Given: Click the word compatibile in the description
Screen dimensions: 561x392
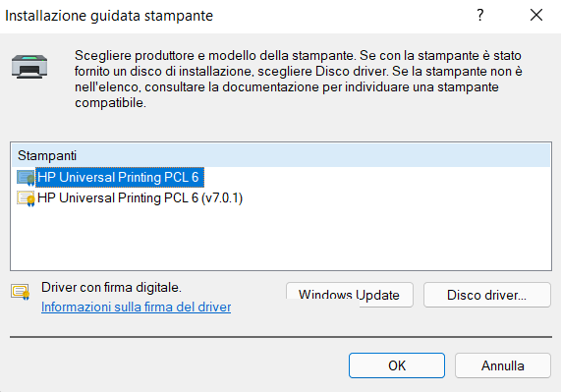Looking at the screenshot, I should coord(109,102).
